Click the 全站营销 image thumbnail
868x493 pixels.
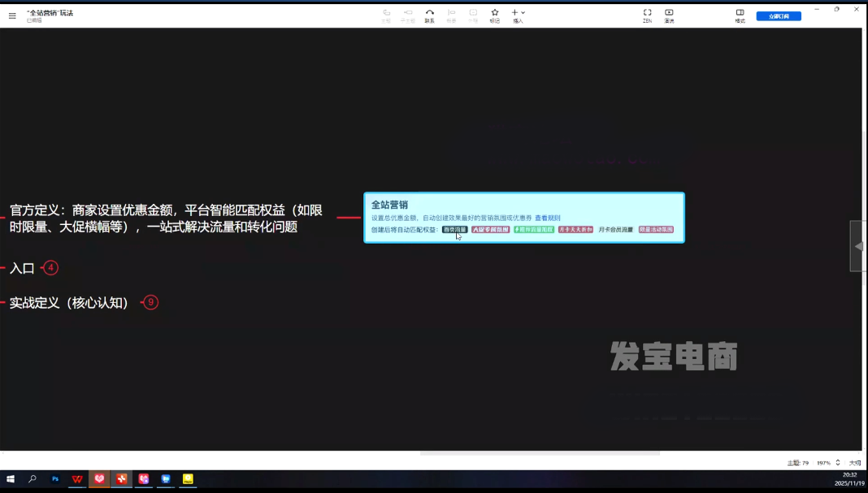(523, 218)
